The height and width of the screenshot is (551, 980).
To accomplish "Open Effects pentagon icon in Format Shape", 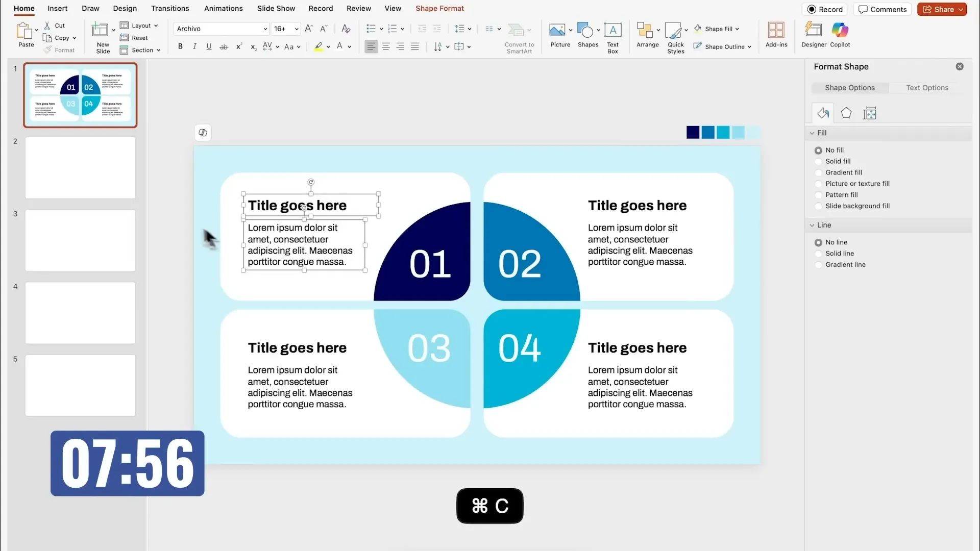I will pyautogui.click(x=846, y=113).
